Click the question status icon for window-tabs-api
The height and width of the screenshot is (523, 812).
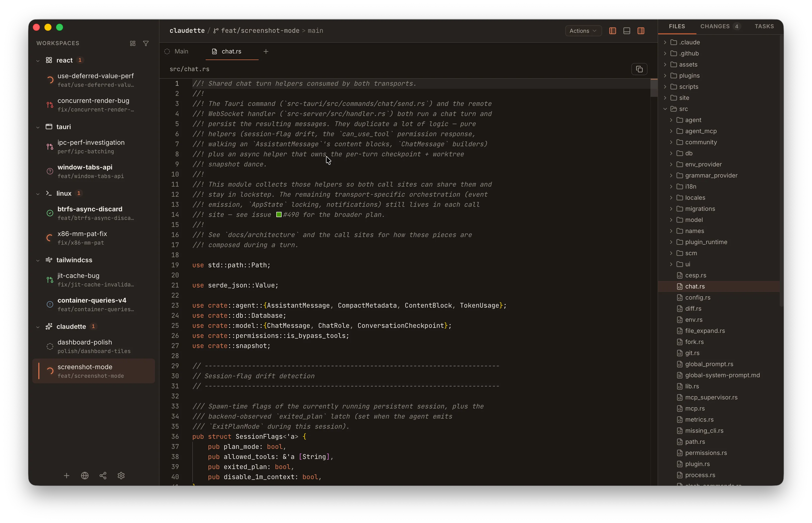click(50, 171)
